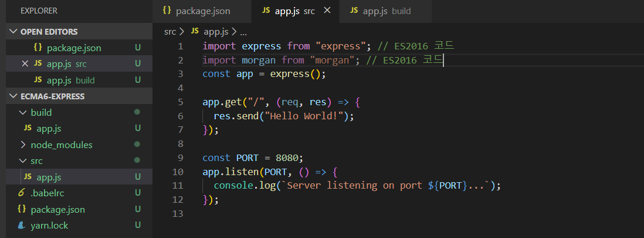
Task: Click the yarn.lock file icon
Action: (x=21, y=226)
